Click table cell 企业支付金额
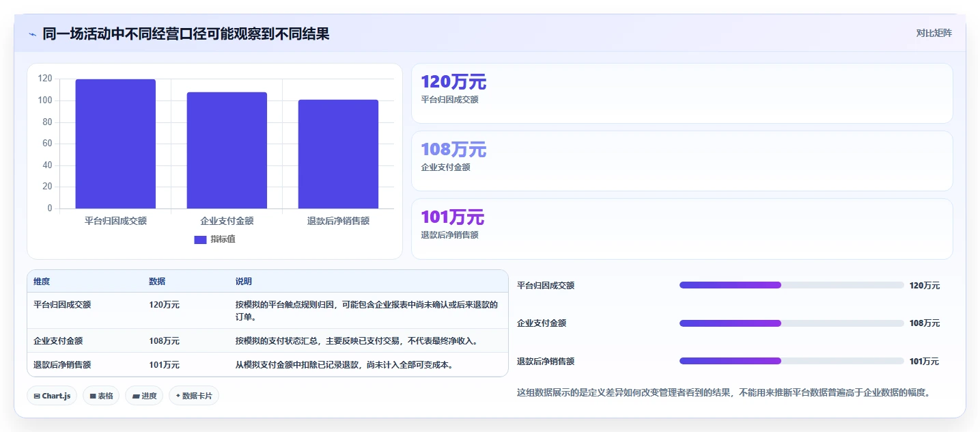Viewport: 980px width, 432px height. click(x=58, y=340)
